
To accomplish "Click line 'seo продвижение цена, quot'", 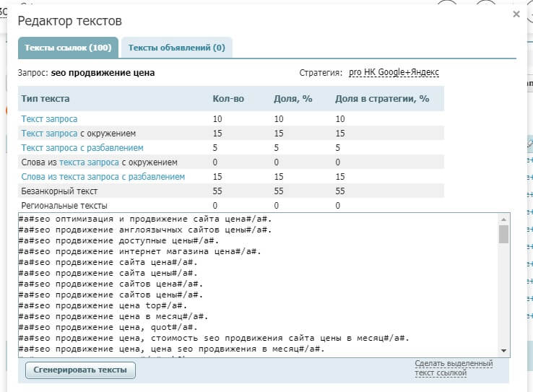I will (x=108, y=328).
